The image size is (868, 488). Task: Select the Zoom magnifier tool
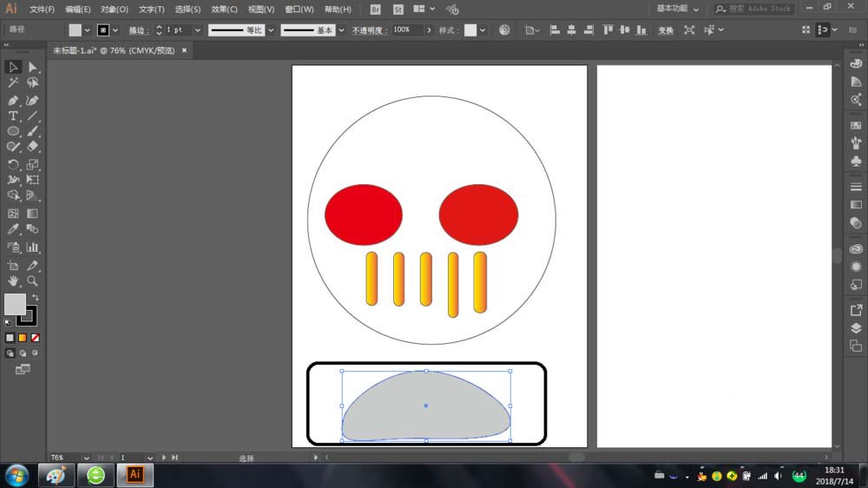click(x=32, y=281)
